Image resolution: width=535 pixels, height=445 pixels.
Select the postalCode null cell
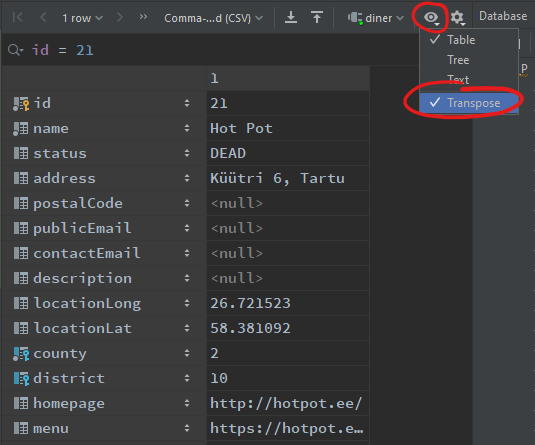288,203
